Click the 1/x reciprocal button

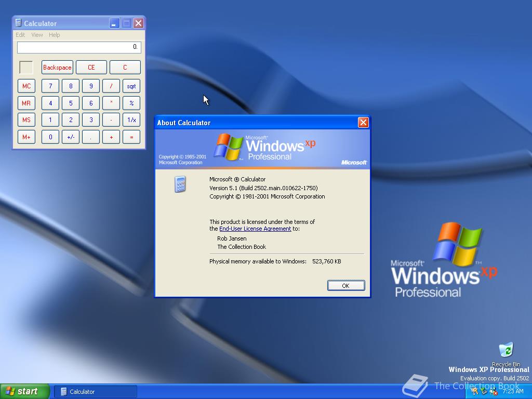pyautogui.click(x=131, y=120)
